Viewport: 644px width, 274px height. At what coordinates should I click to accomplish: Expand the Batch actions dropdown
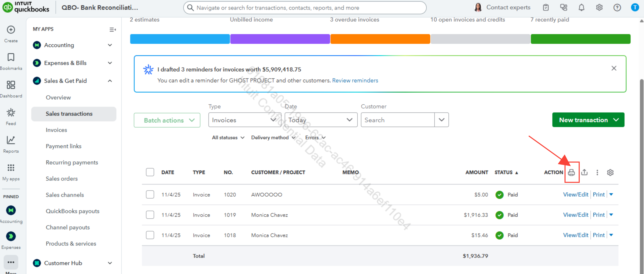167,120
